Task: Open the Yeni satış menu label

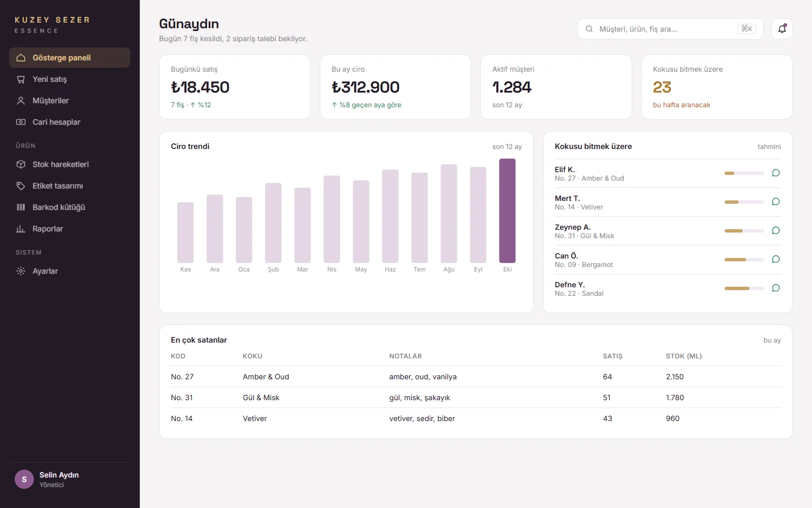Action: [50, 79]
